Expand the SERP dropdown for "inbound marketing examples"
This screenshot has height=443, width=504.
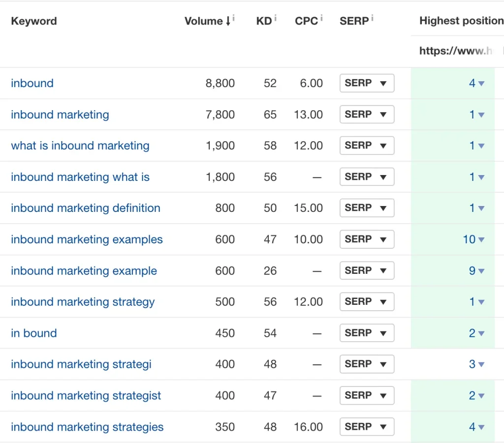coord(367,239)
